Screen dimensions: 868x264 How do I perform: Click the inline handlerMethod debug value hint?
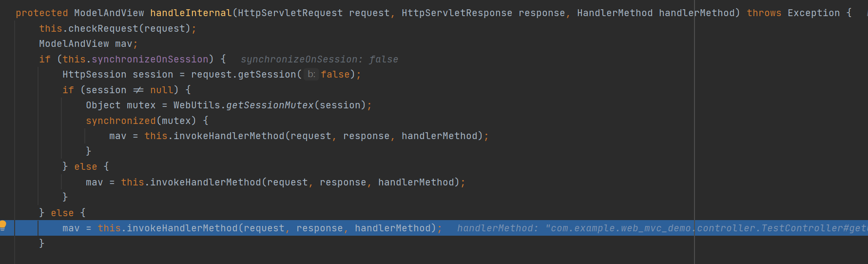[662, 228]
